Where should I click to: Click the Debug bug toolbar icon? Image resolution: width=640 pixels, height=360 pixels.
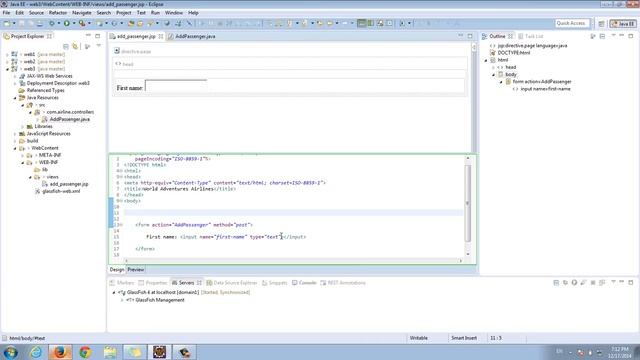[52, 24]
